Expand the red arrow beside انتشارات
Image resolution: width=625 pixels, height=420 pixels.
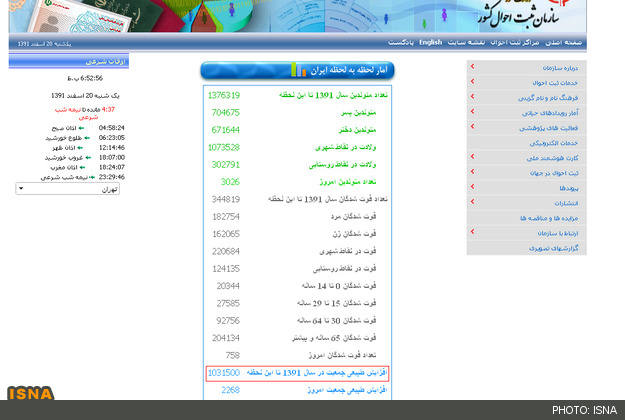tap(472, 202)
